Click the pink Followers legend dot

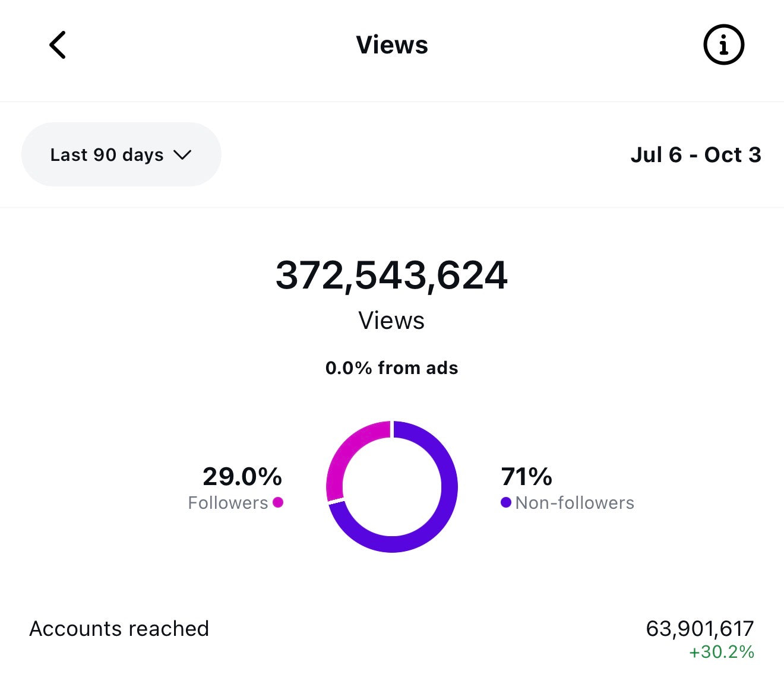click(x=277, y=503)
